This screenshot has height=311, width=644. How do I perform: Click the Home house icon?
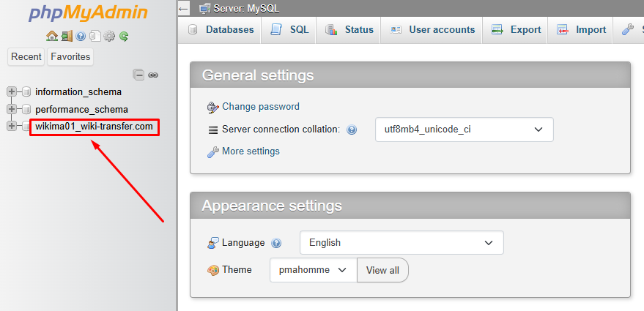(52, 37)
